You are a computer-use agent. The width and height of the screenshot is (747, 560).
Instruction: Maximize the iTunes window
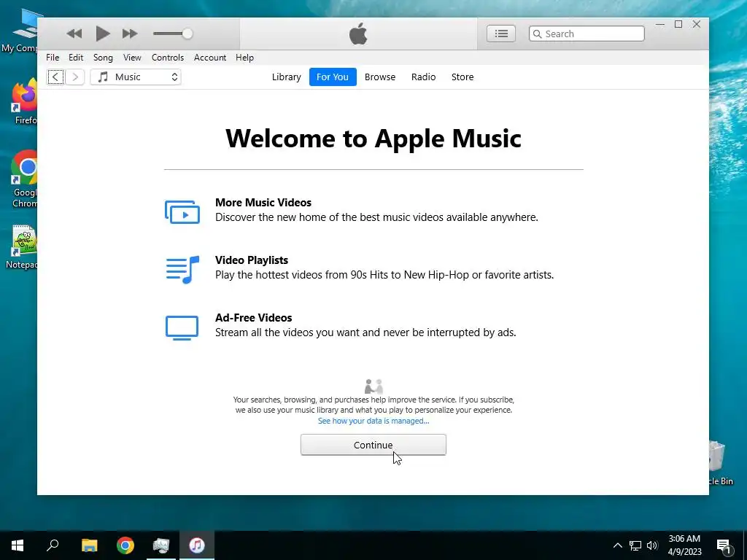[678, 24]
